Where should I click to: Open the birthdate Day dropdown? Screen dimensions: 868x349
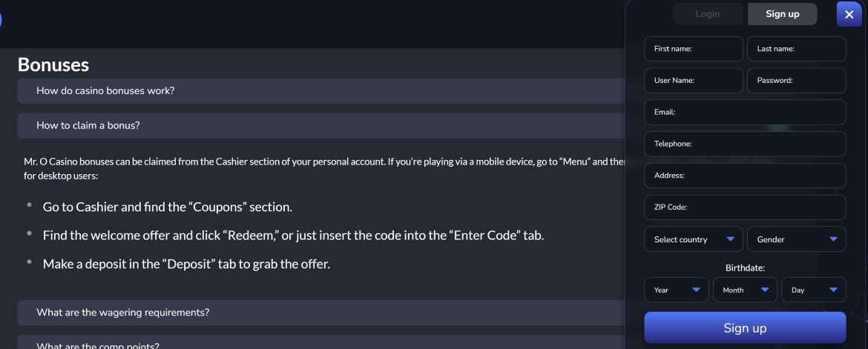813,290
